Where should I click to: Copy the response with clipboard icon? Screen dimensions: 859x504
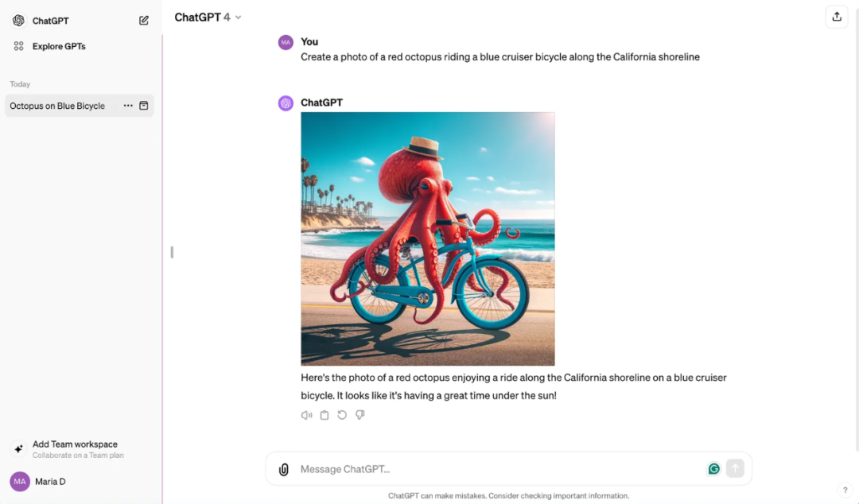point(325,415)
